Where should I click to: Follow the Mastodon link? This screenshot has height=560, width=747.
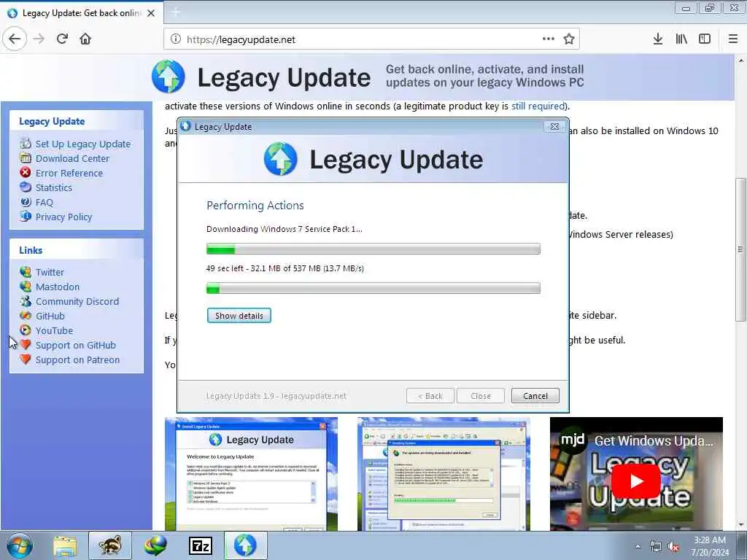click(x=58, y=287)
